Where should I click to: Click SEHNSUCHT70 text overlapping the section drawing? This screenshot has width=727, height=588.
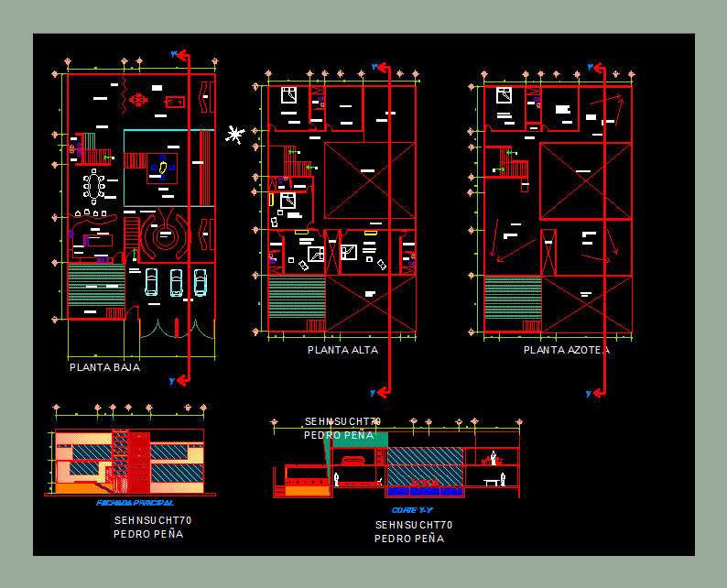point(342,421)
